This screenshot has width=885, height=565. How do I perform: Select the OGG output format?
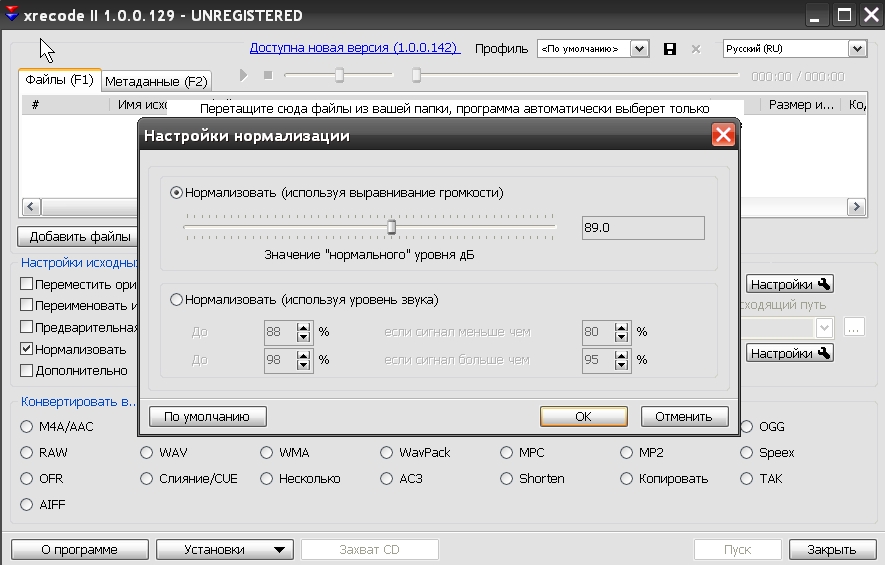click(746, 426)
